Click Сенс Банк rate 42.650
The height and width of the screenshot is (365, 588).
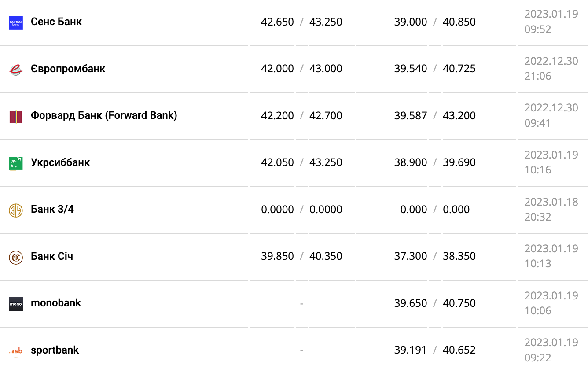coord(277,22)
